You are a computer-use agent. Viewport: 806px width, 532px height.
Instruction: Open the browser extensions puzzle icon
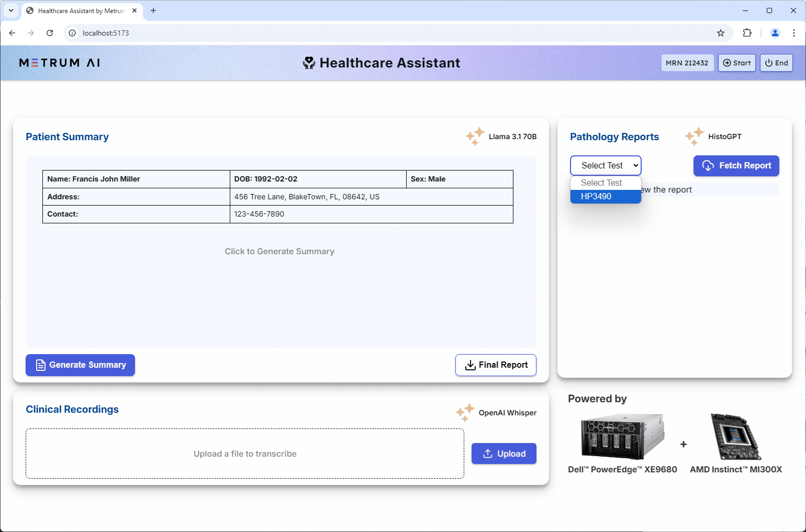[747, 33]
